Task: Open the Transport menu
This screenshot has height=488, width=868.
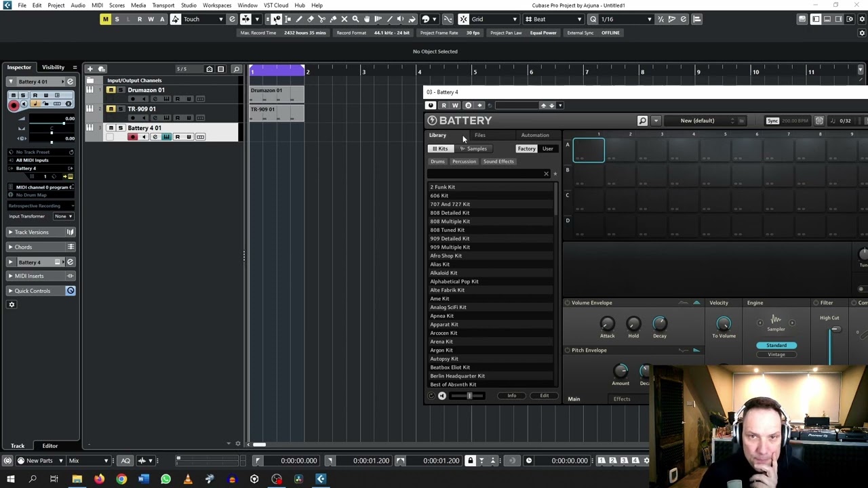Action: coord(163,5)
